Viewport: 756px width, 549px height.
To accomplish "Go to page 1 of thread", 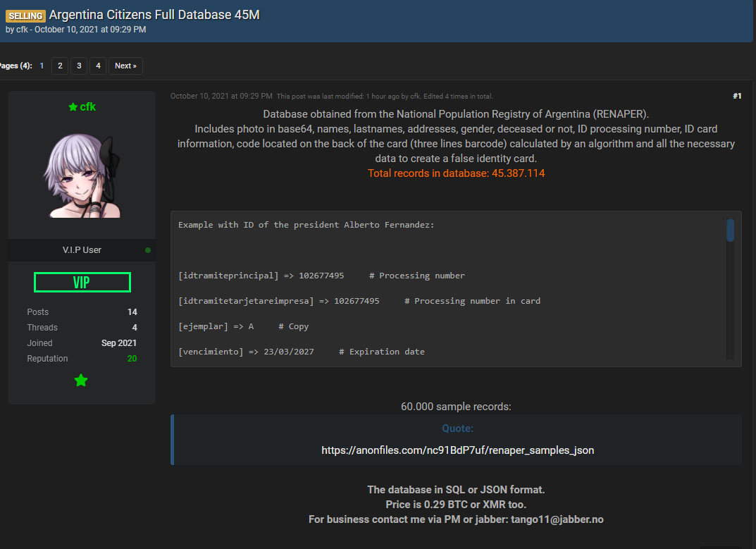I will (x=42, y=66).
